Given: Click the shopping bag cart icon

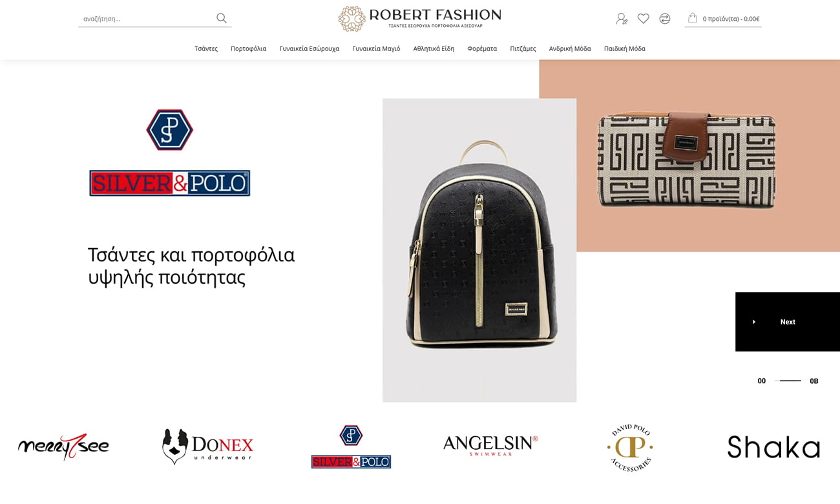Looking at the screenshot, I should 693,18.
